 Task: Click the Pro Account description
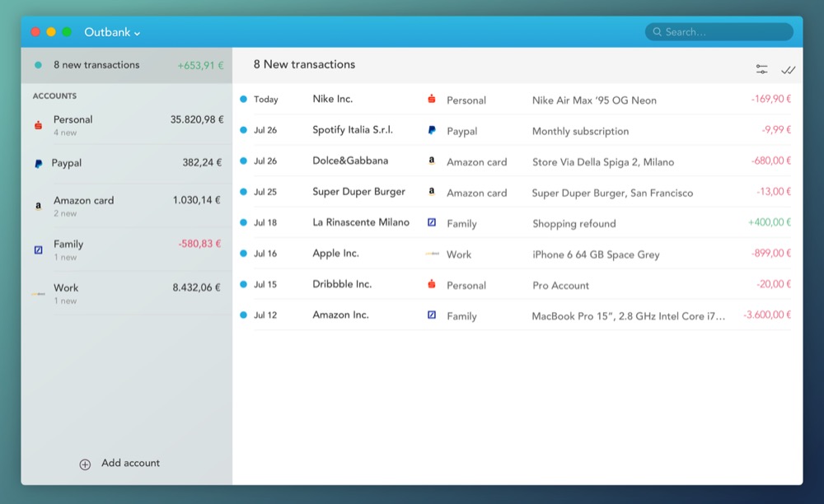[560, 286]
